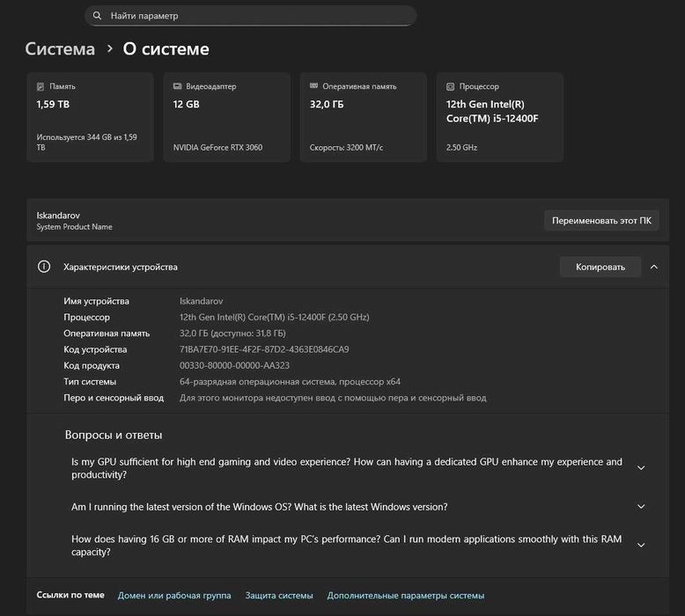The width and height of the screenshot is (685, 616).
Task: Click "Имя устройства" label
Action: click(96, 301)
